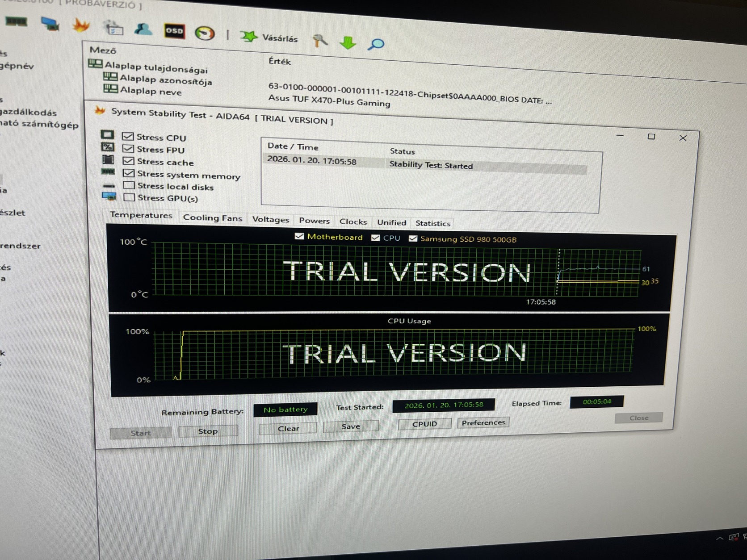Click the flame icon in System Stability Test title
The height and width of the screenshot is (560, 747).
(x=100, y=110)
